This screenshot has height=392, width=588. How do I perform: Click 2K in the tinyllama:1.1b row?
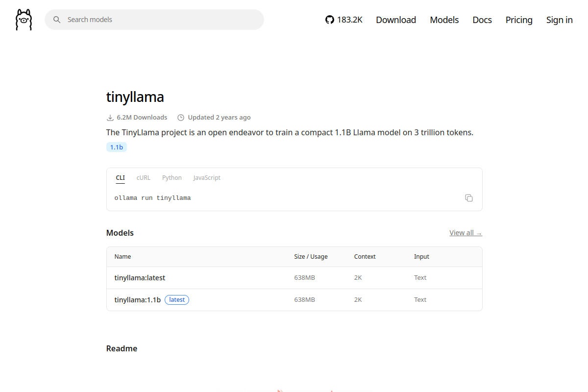(358, 300)
